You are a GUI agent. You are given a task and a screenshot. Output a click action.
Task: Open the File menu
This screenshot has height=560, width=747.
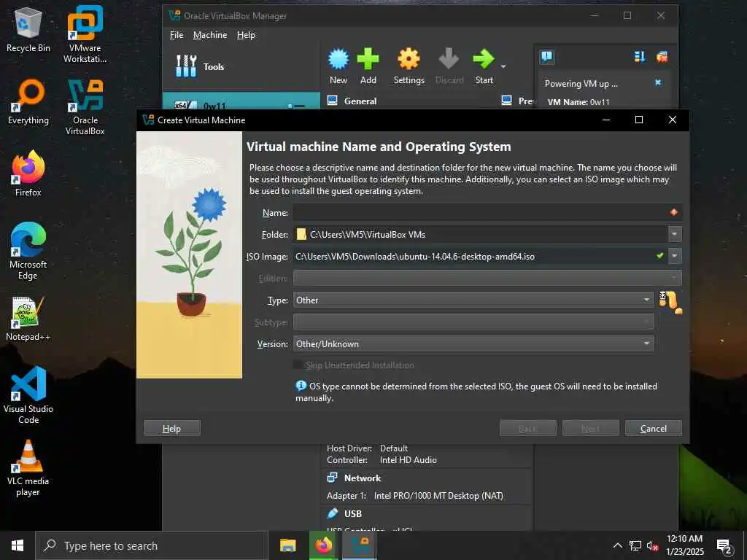coord(177,35)
